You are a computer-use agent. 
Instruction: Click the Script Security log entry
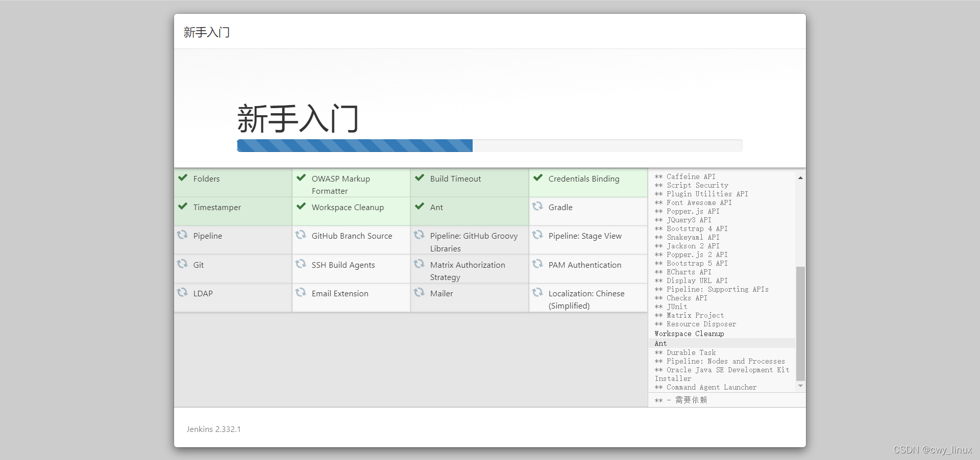[x=692, y=185]
